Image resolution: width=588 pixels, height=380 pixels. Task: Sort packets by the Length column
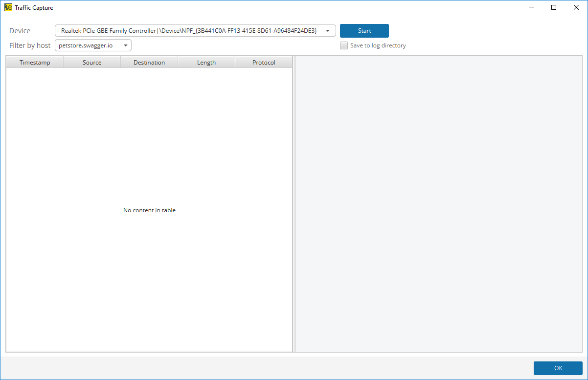click(x=206, y=62)
